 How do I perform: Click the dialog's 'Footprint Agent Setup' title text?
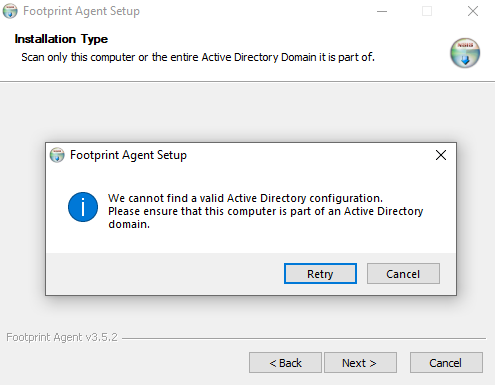click(x=128, y=155)
